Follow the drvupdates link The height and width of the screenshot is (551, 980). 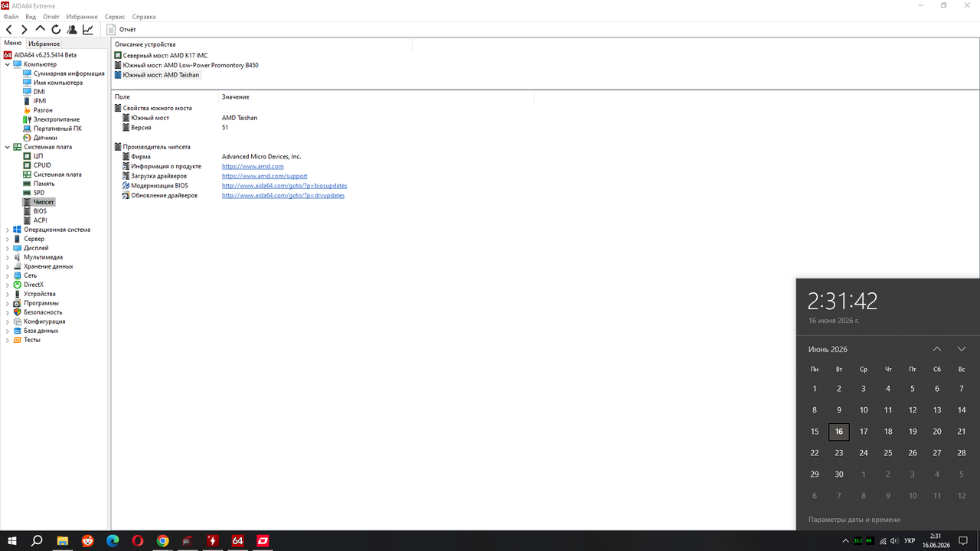coord(283,195)
